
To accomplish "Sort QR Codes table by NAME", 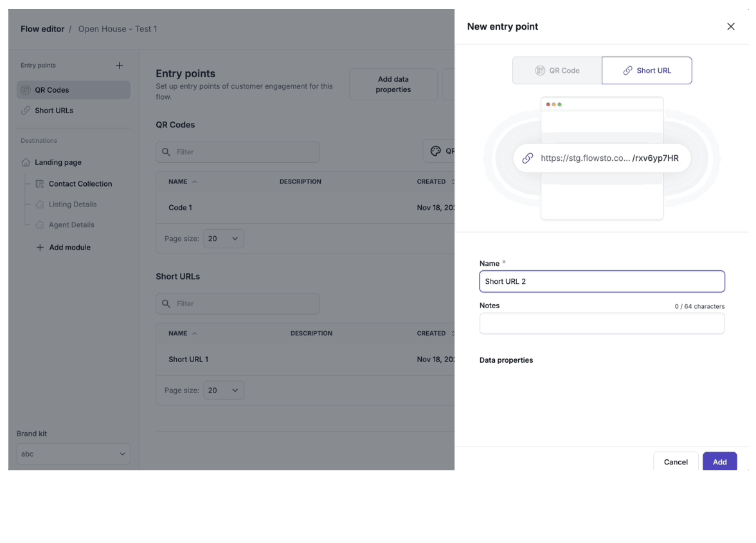I will [x=183, y=181].
